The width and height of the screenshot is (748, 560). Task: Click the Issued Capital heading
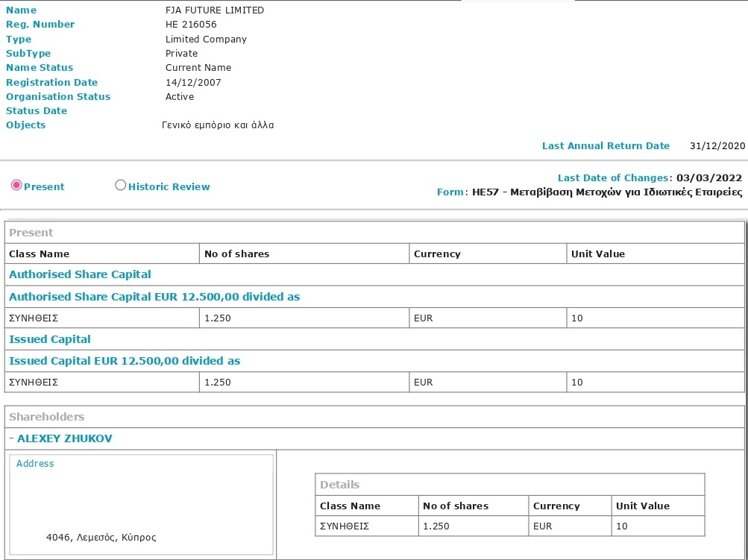(50, 339)
